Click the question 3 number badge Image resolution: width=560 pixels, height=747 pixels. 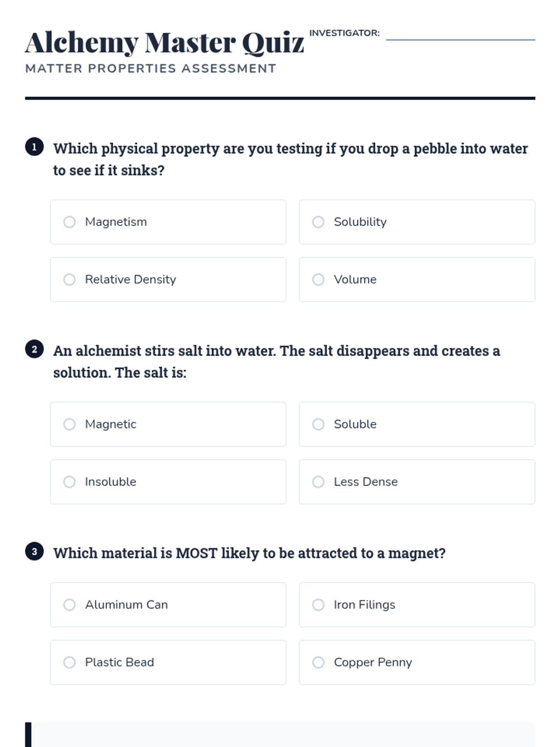(34, 551)
